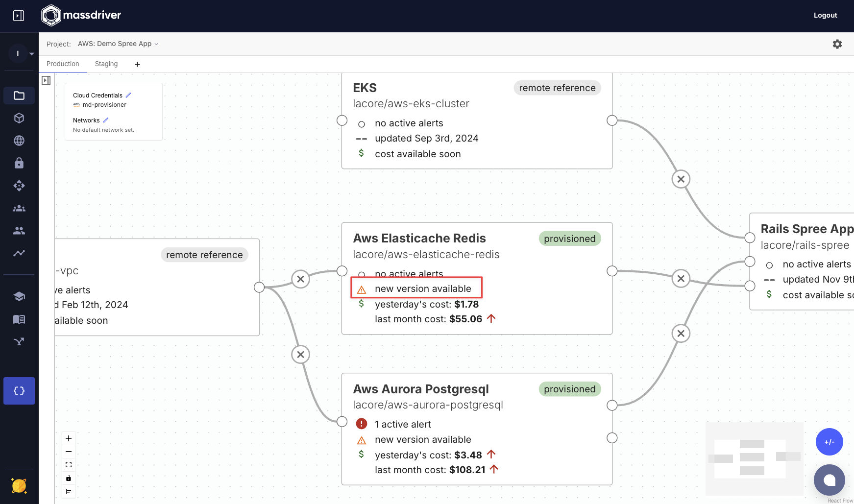Image resolution: width=854 pixels, height=504 pixels.
Task: Click last month cost $108.21 text
Action: [430, 470]
